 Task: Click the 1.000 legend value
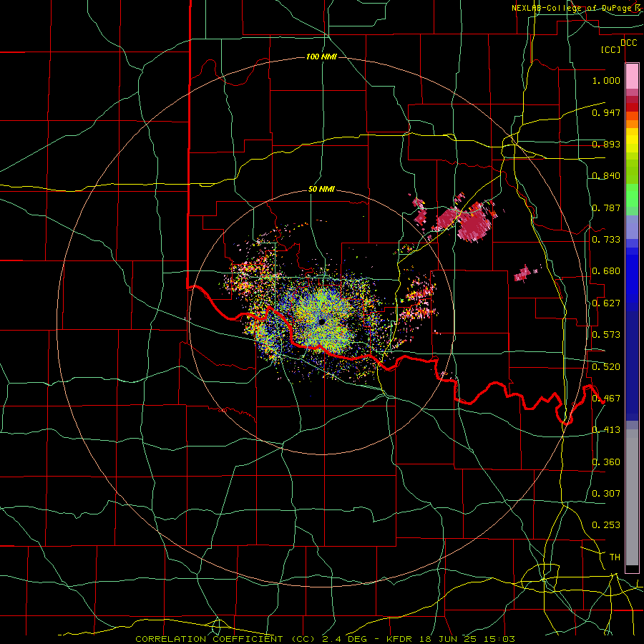coord(606,80)
